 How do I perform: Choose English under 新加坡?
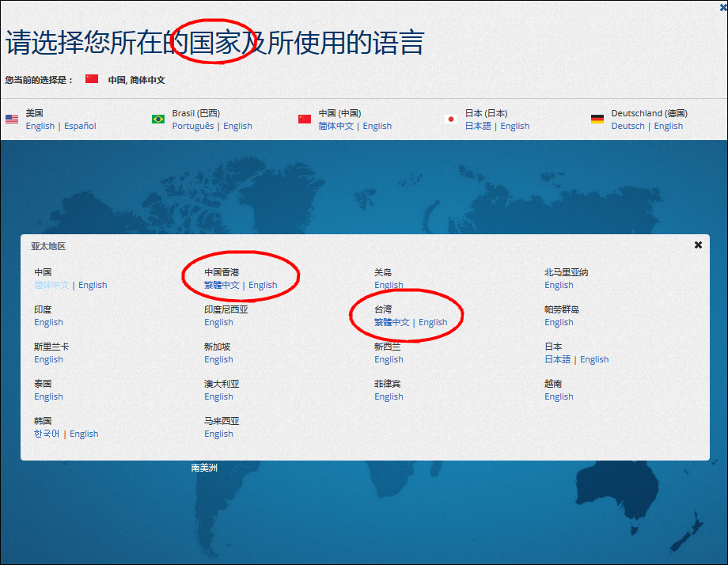(x=218, y=359)
